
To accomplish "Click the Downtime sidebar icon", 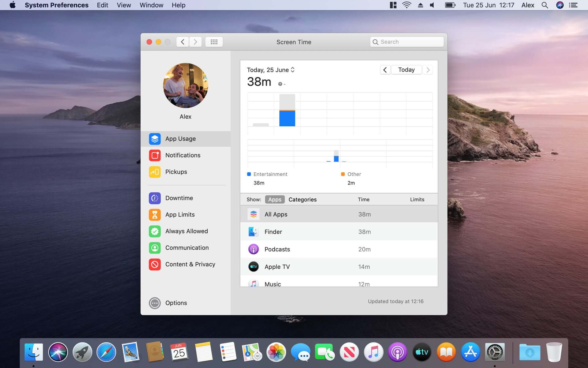I will [x=155, y=198].
